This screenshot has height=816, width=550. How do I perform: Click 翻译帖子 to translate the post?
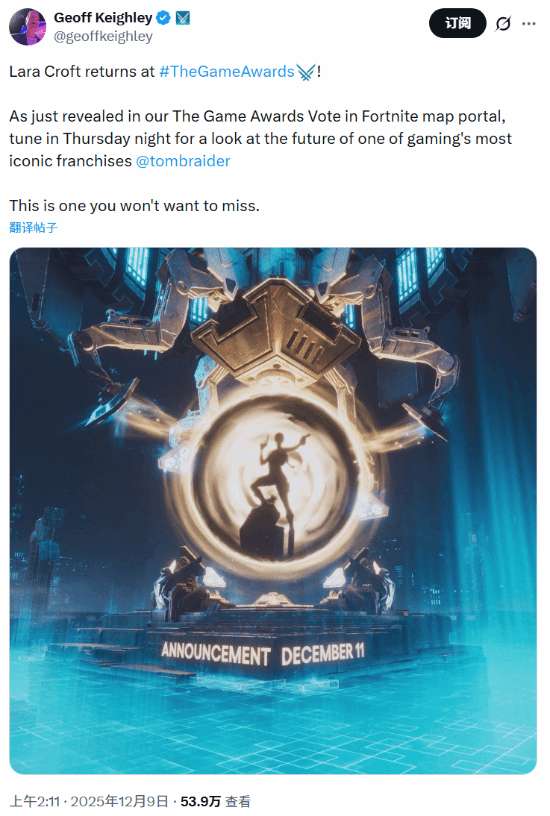pyautogui.click(x=33, y=227)
